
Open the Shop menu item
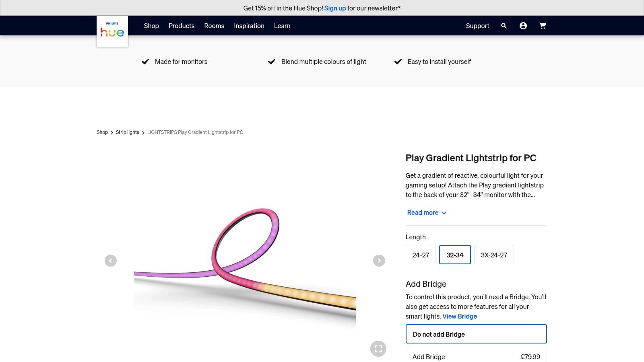point(151,25)
